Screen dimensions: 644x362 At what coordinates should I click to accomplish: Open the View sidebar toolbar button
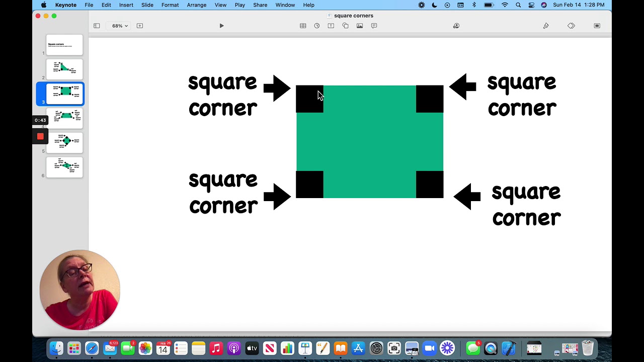[97, 26]
